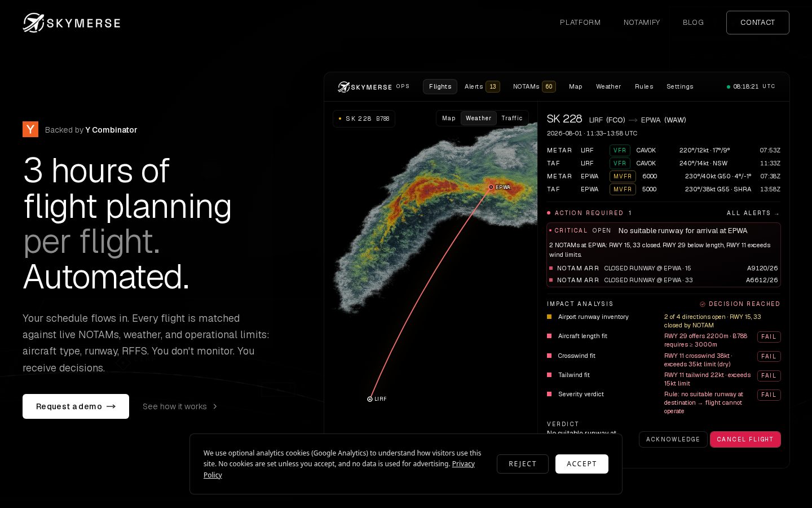812x508 pixels.
Task: Click the LIRF airport marker on the map
Action: point(370,399)
